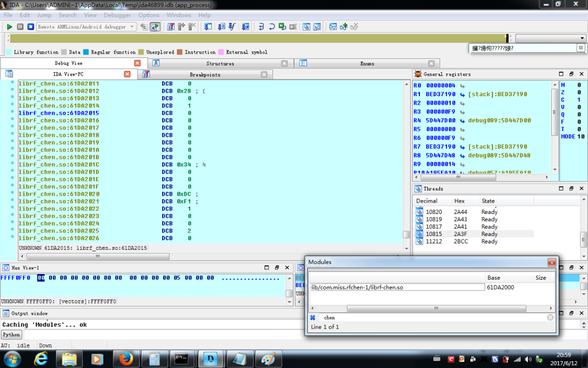Follow the [stack]:BED37190 link for R1
Image resolution: width=588 pixels, height=368 pixels.
[498, 94]
